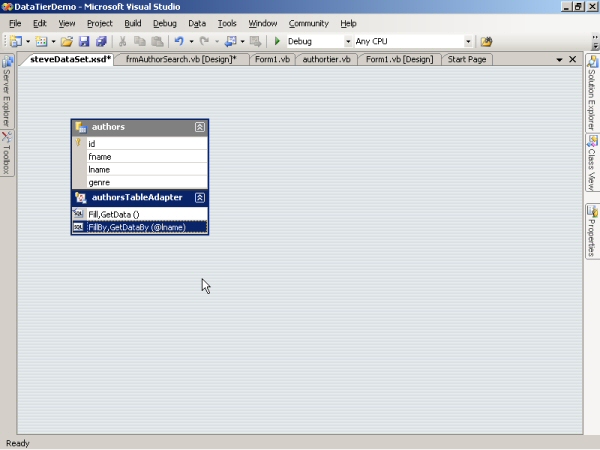Image resolution: width=600 pixels, height=450 pixels.
Task: Switch to the Start Page tab
Action: (467, 59)
